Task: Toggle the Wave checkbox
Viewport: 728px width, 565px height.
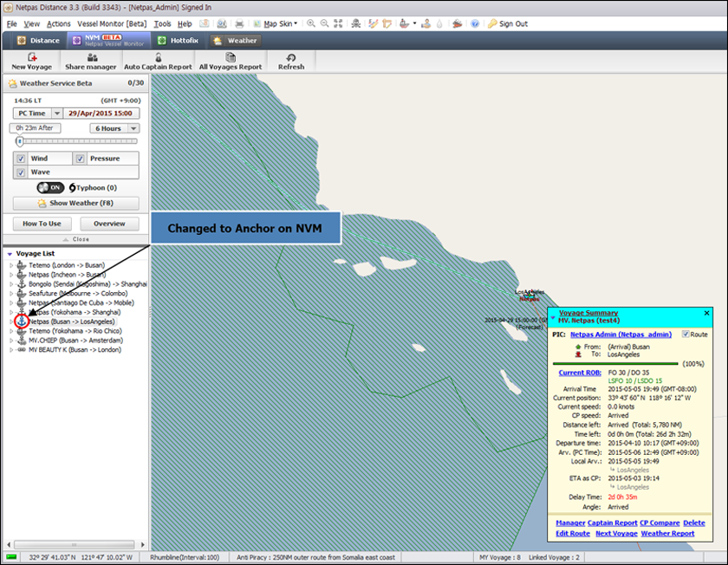Action: (21, 172)
